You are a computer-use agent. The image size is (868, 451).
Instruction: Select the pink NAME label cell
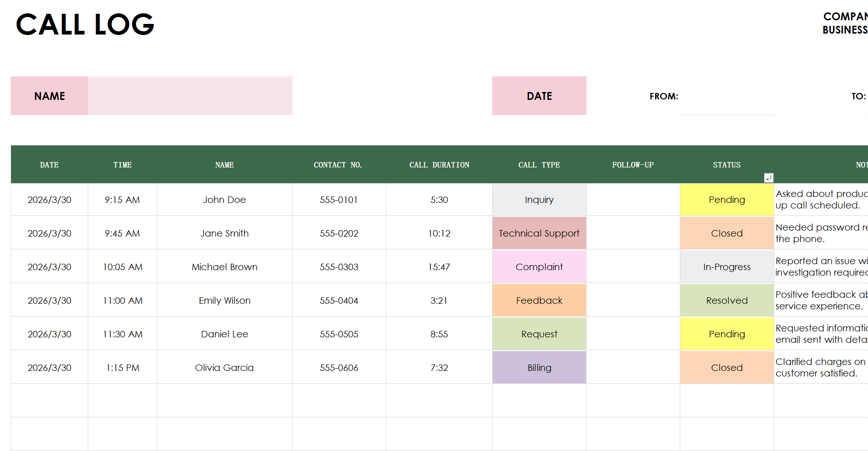(49, 96)
